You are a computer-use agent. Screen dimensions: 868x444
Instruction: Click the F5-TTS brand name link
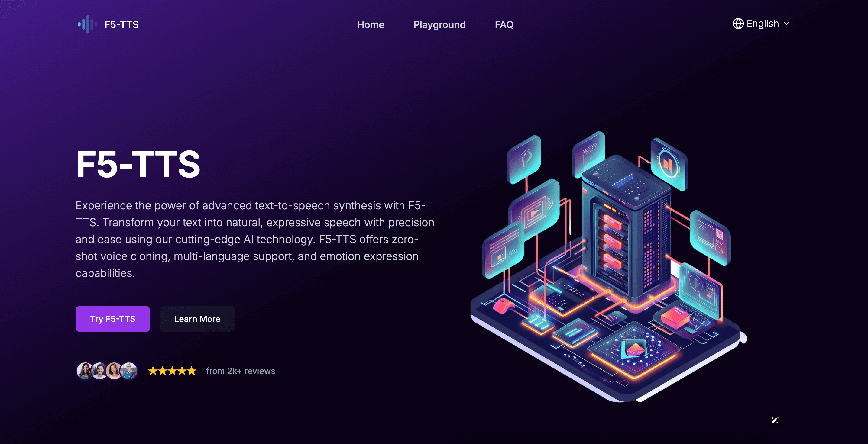121,24
